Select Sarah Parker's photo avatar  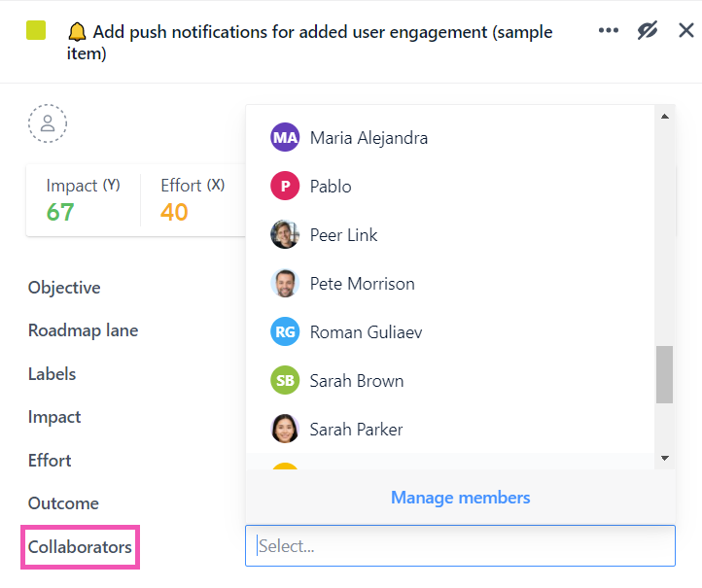pos(285,429)
